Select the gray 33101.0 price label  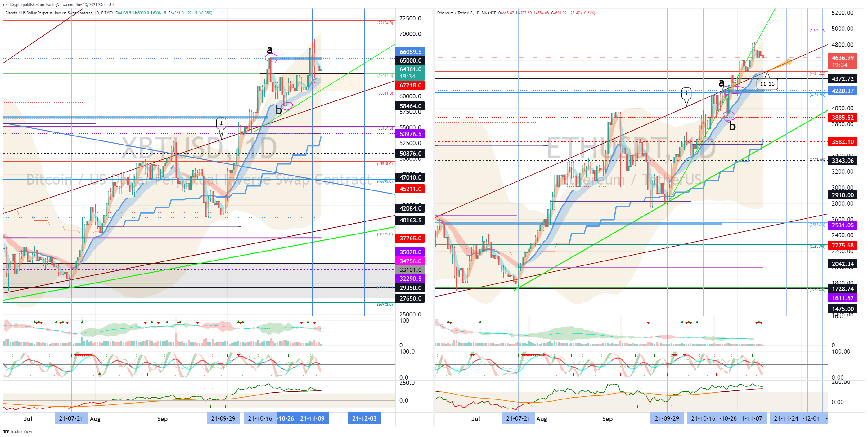pos(410,270)
